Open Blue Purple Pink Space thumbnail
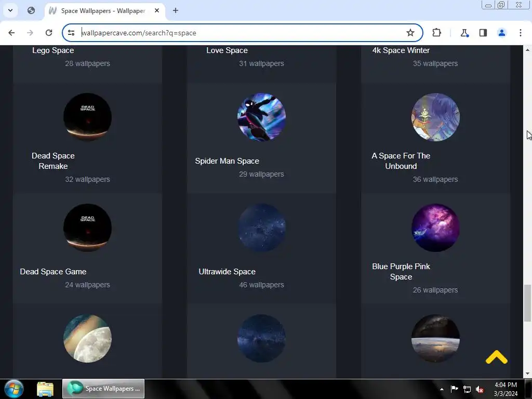 tap(435, 228)
